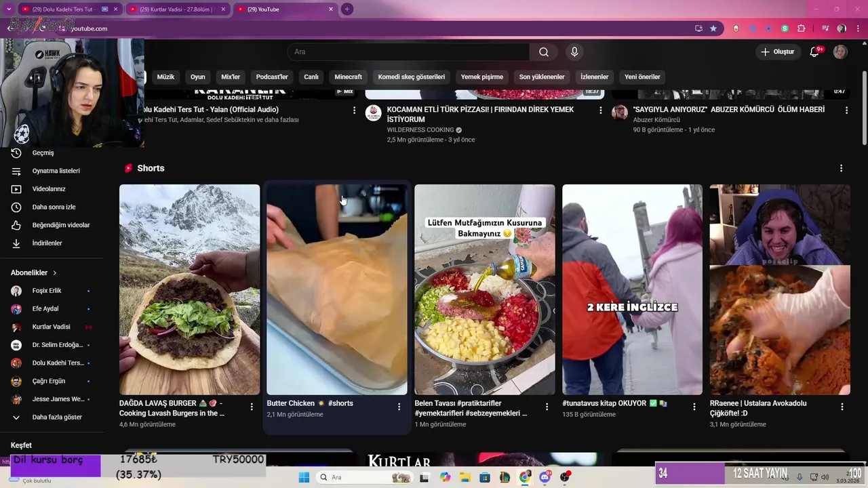Click the YouTube search magnifier button

(544, 52)
